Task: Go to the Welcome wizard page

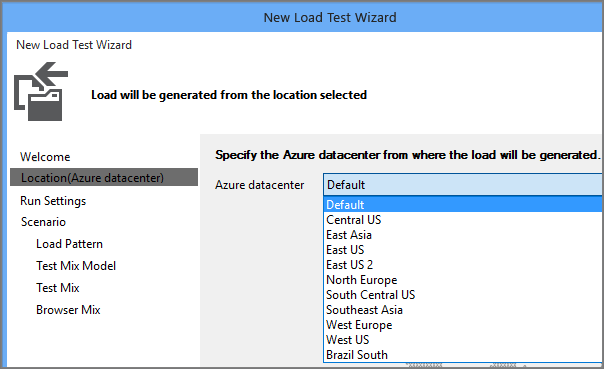Action: point(45,157)
